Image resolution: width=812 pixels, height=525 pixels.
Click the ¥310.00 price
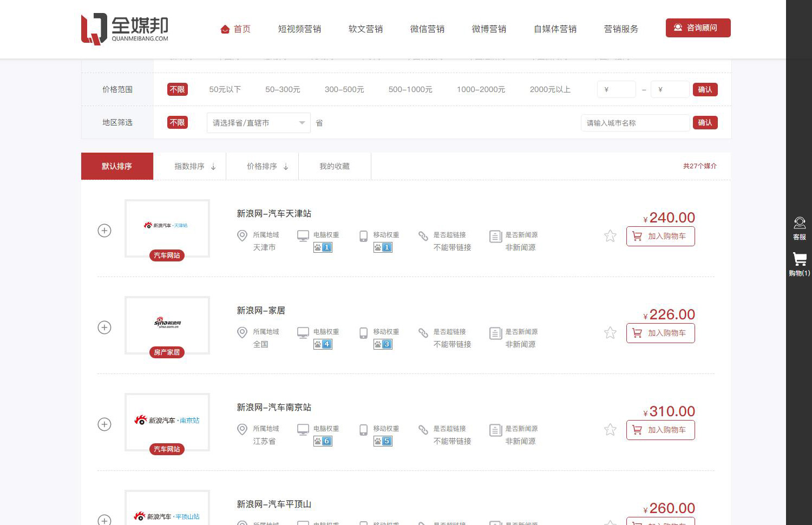point(669,411)
